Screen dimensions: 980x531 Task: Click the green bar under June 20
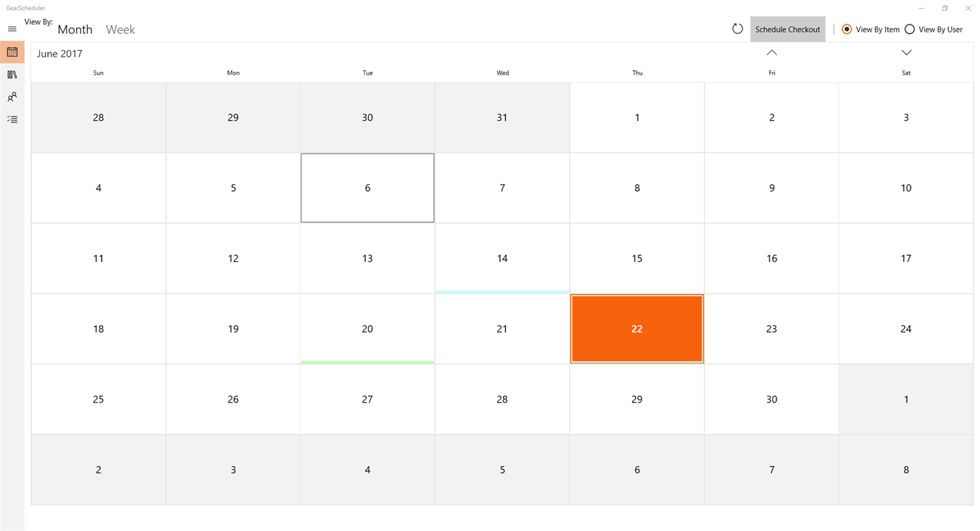tap(367, 362)
